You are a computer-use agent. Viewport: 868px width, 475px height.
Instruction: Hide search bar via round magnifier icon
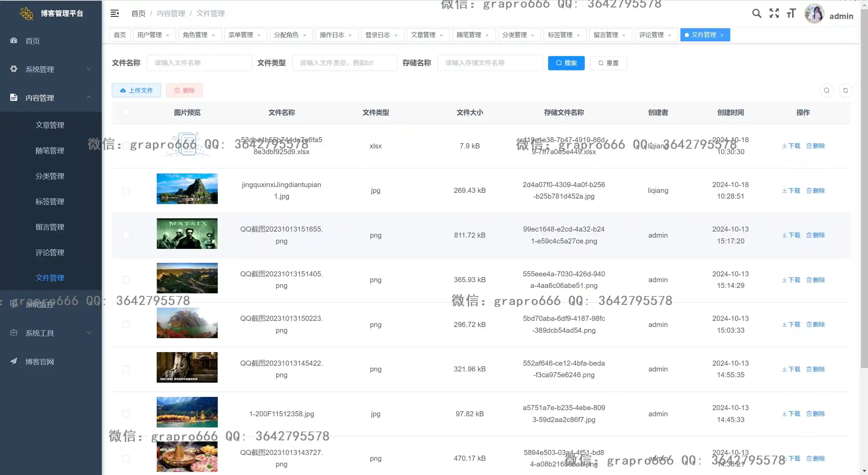[827, 90]
